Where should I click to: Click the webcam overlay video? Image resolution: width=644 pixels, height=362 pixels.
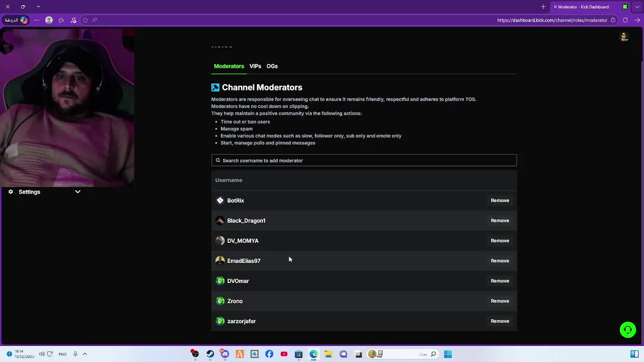67,107
